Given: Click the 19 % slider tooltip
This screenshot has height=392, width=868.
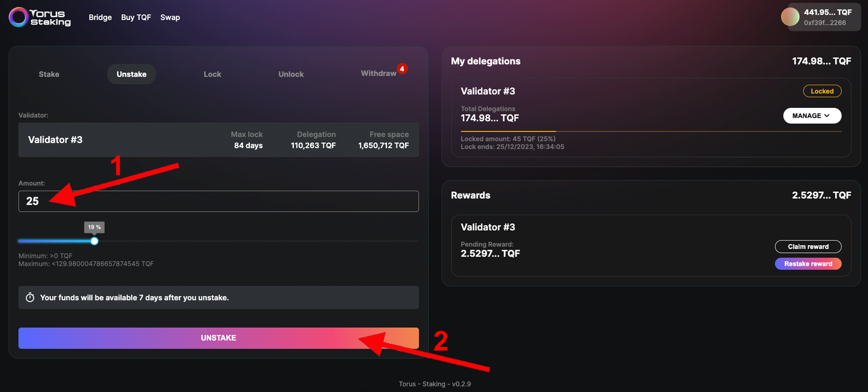Looking at the screenshot, I should 94,227.
